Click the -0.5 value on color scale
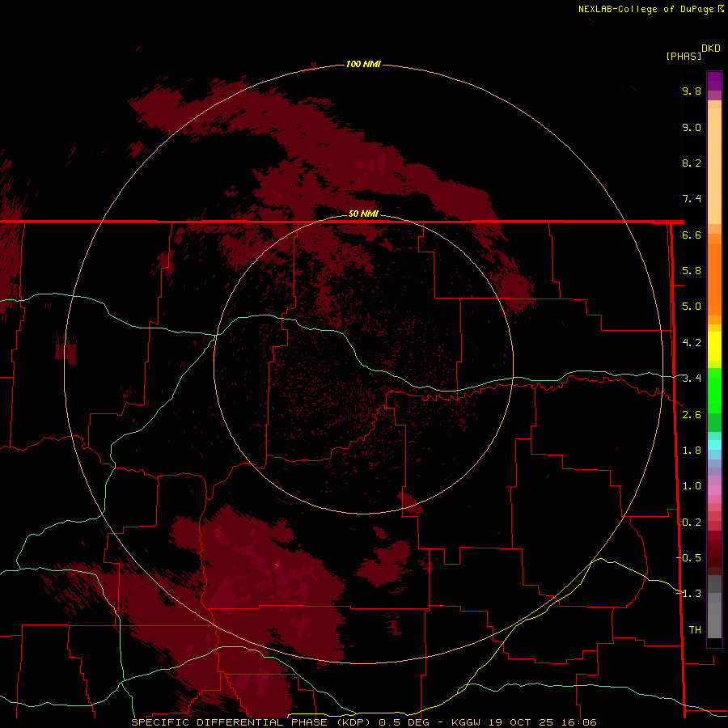The image size is (728, 728). (688, 558)
